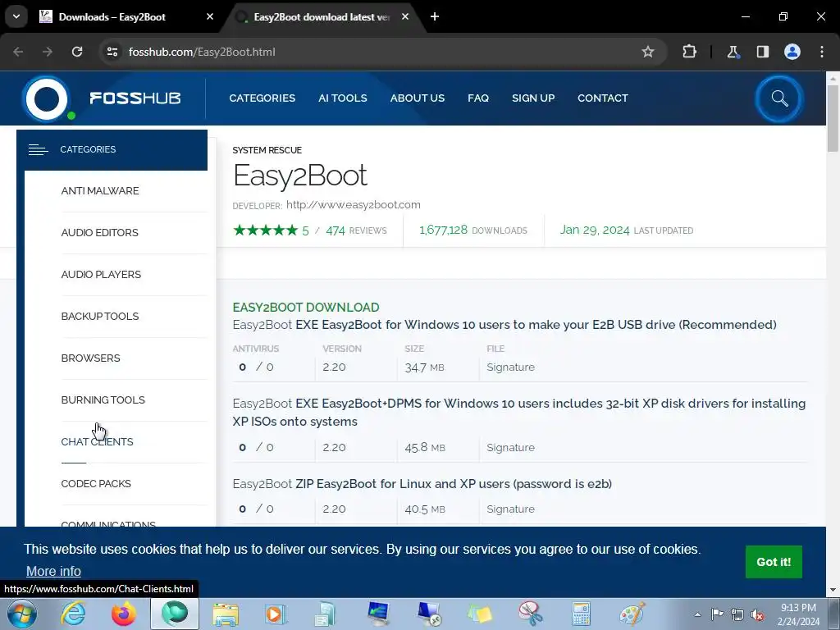Screen dimensions: 840x630
Task: Open the More info cookie link
Action: (53, 571)
